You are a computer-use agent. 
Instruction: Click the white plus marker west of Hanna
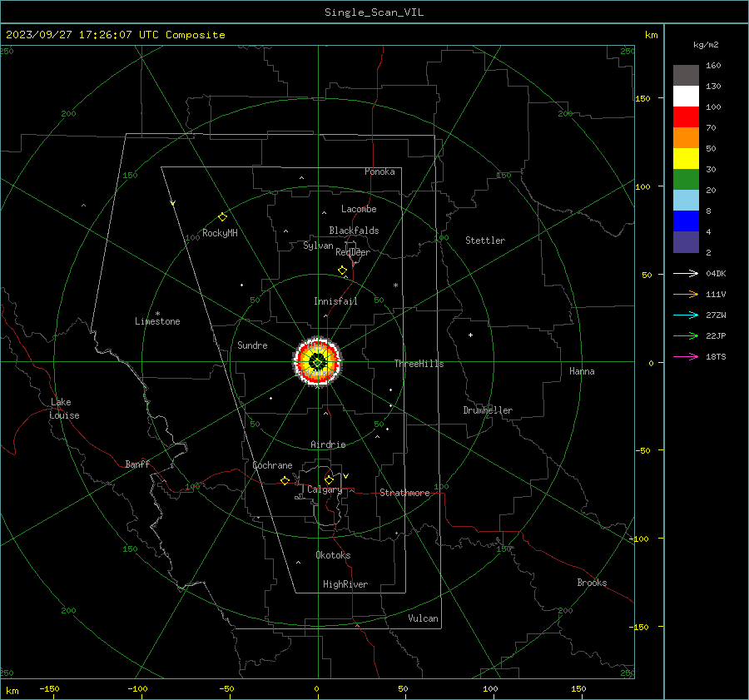coord(470,335)
